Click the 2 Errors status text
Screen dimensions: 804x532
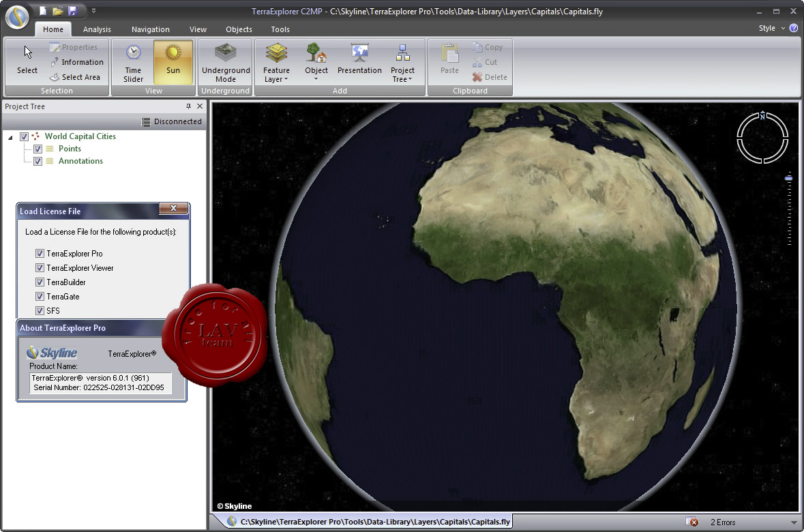723,522
